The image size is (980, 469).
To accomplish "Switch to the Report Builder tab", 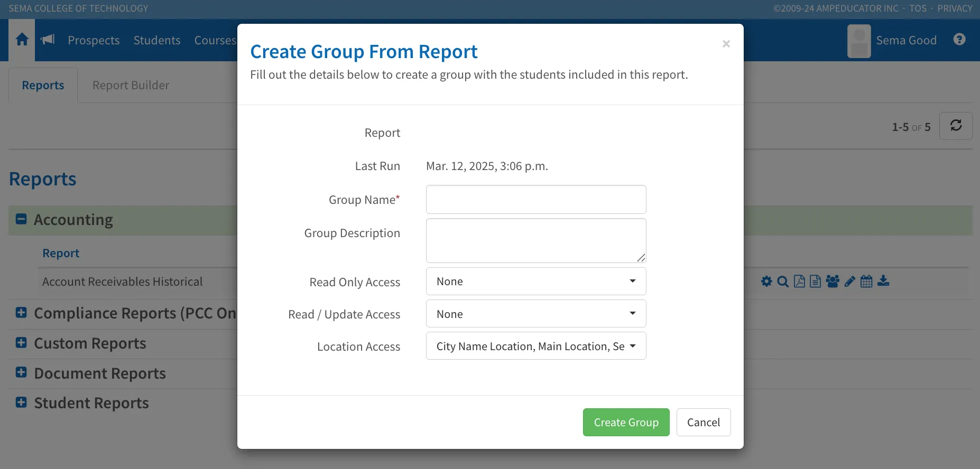I will point(131,85).
